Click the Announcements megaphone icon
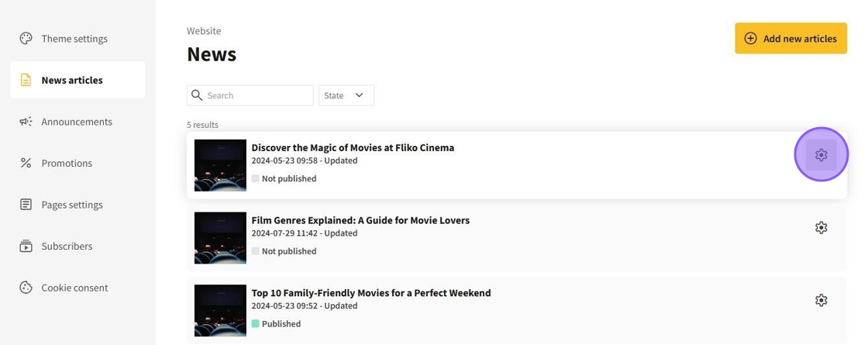 (x=26, y=122)
